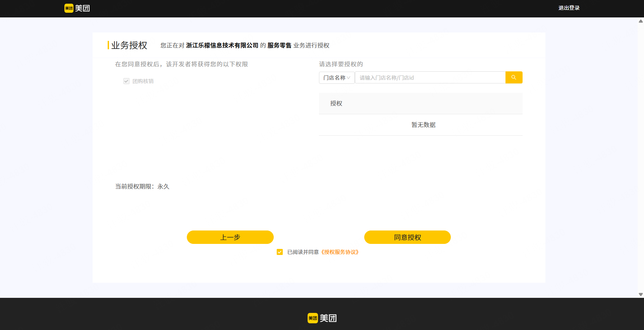Click the 浙江乐檬信息技术有限公司 company name

coord(222,45)
